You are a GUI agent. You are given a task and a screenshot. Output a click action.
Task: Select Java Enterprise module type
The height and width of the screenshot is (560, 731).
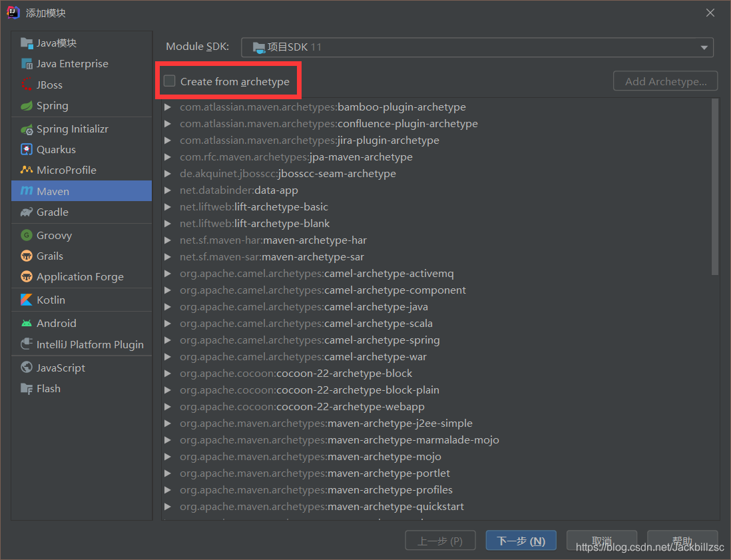82,63
